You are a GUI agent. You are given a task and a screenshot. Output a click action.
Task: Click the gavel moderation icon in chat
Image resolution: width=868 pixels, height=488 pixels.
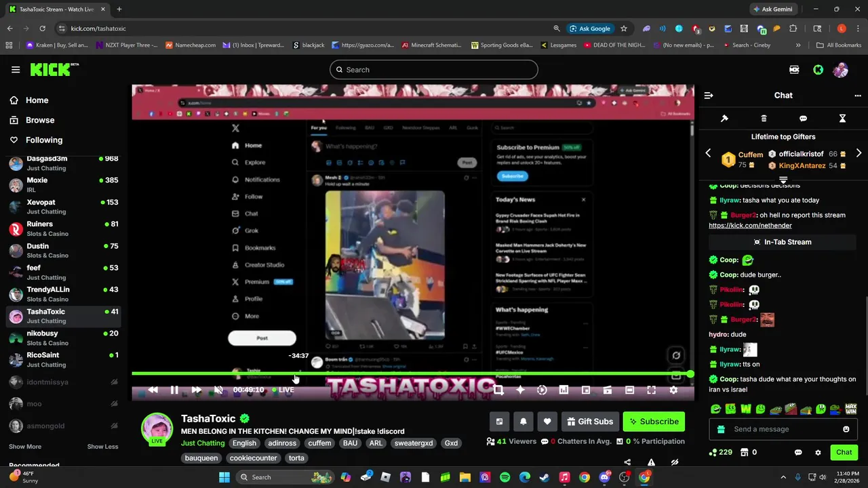(724, 119)
